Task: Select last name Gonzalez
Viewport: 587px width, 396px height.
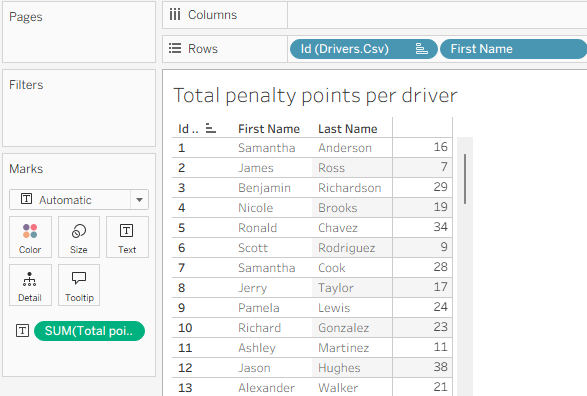Action: coord(344,328)
